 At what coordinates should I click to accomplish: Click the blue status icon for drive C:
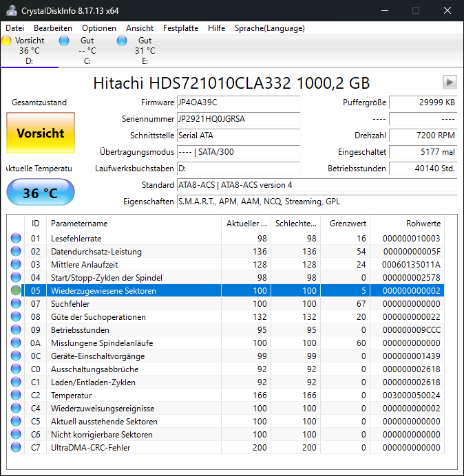click(64, 41)
